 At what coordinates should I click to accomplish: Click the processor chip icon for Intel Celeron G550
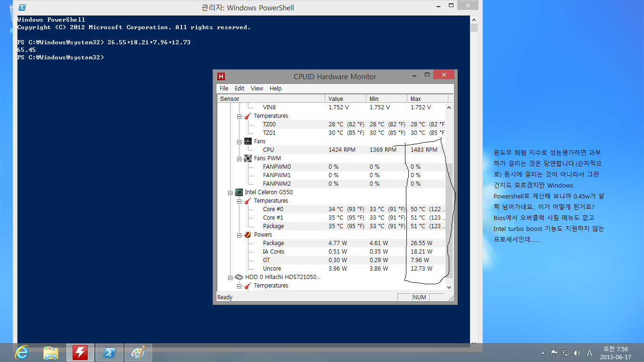239,192
